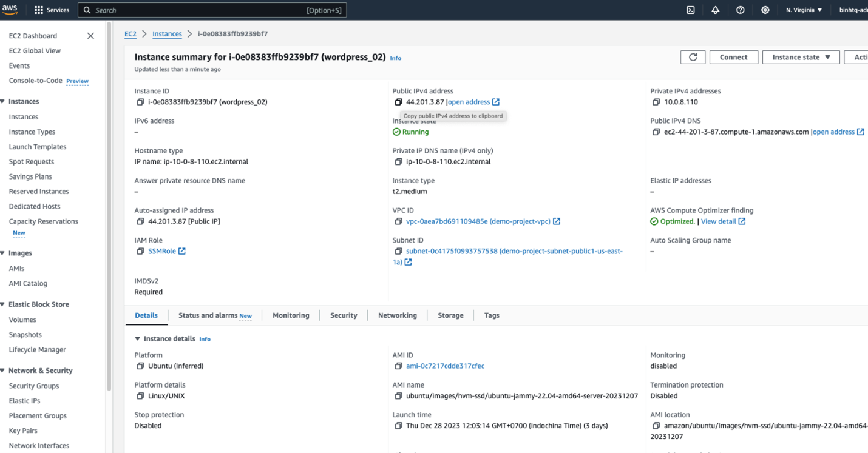Switch to the Security tab
The width and height of the screenshot is (868, 453).
[x=344, y=315]
